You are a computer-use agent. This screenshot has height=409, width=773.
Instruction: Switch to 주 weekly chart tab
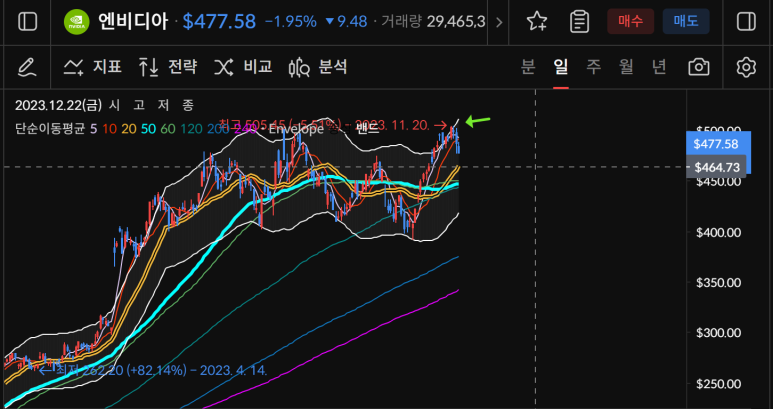pyautogui.click(x=593, y=67)
